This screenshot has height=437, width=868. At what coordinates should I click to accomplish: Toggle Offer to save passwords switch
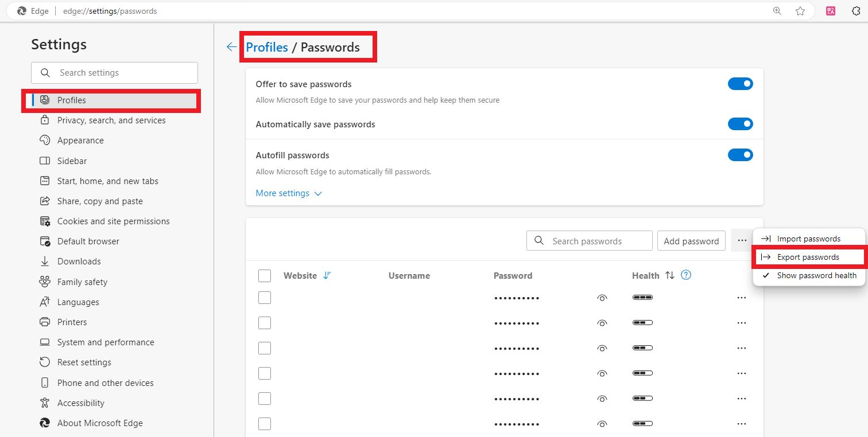(741, 84)
